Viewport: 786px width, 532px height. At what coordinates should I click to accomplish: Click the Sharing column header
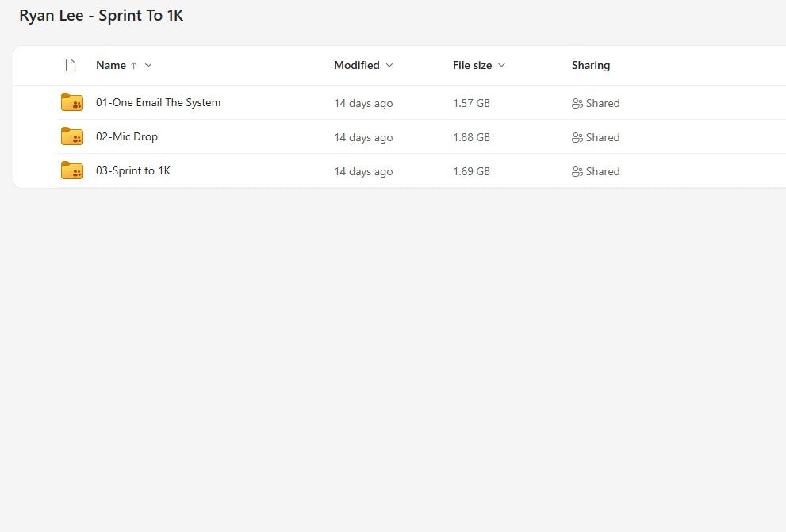[590, 65]
